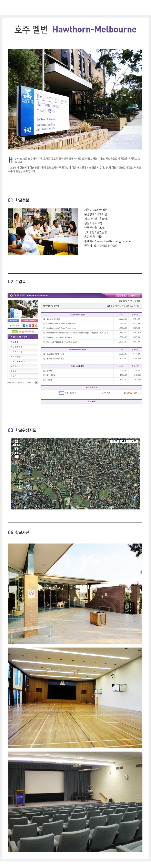Open 사진갤러리 sidebar menu item
This screenshot has width=151, height=868.
point(16,366)
